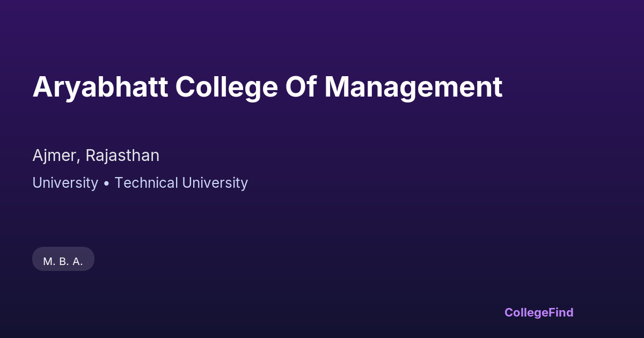Click University following the word Technical
Image resolution: width=644 pixels, height=338 pixels.
tap(215, 183)
